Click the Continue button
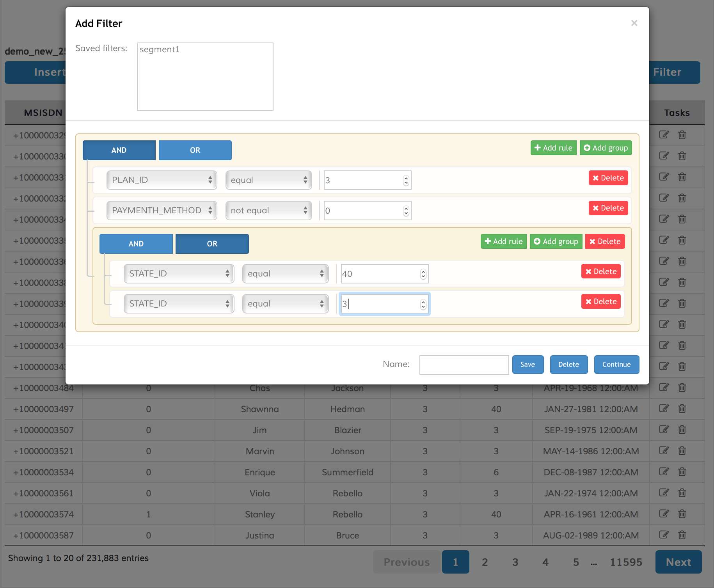Image resolution: width=714 pixels, height=588 pixels. coord(616,365)
